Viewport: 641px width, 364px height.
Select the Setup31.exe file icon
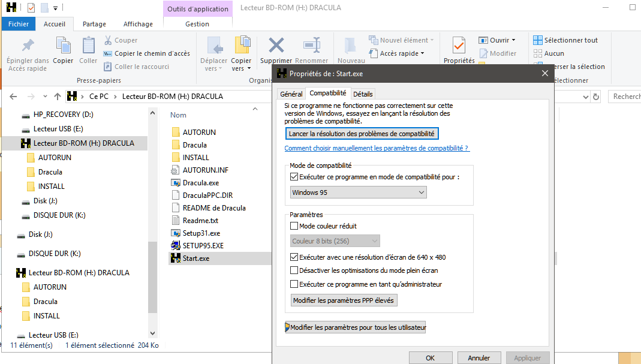(176, 233)
